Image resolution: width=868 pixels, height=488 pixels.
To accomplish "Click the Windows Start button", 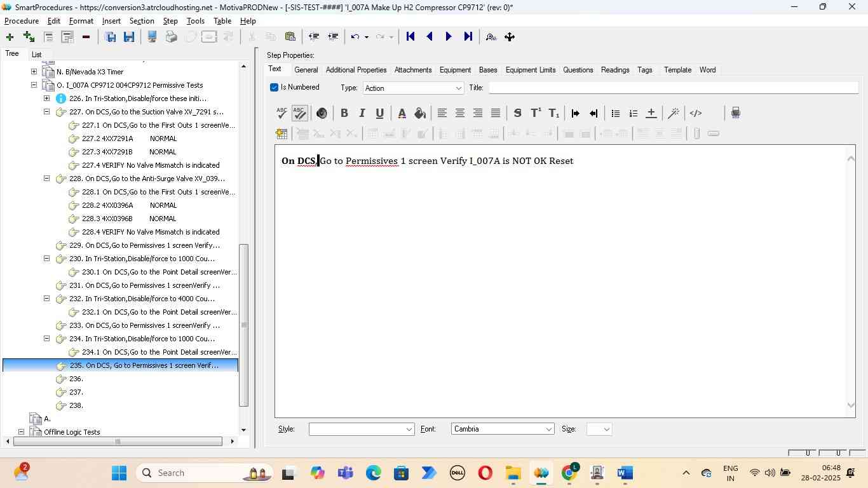I will (119, 473).
